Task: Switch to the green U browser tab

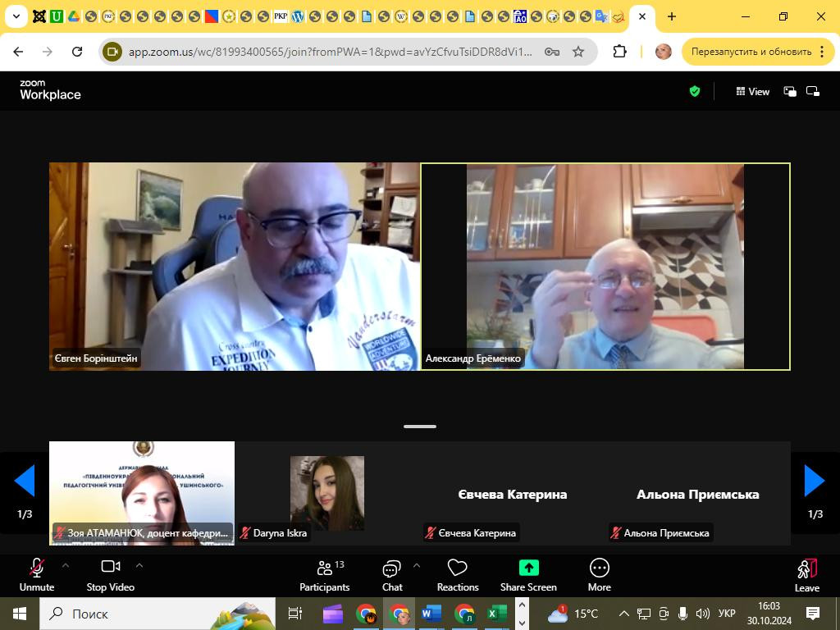Action: pos(57,16)
